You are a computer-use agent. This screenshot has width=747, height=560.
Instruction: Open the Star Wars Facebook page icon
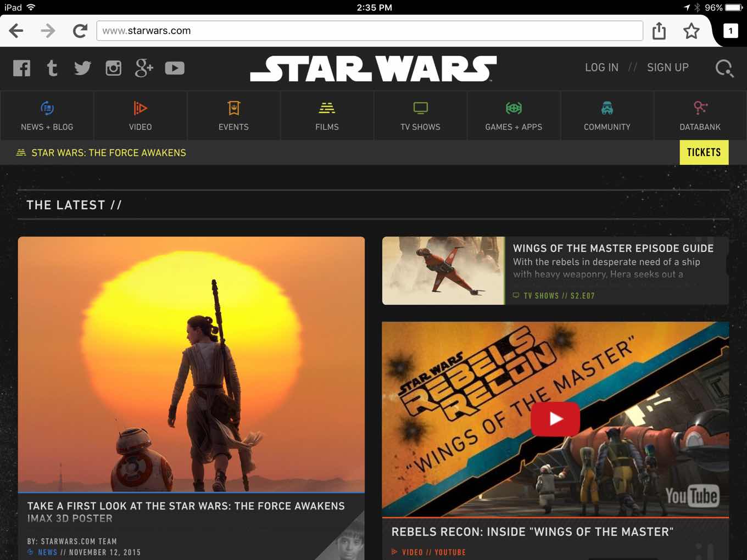[22, 68]
